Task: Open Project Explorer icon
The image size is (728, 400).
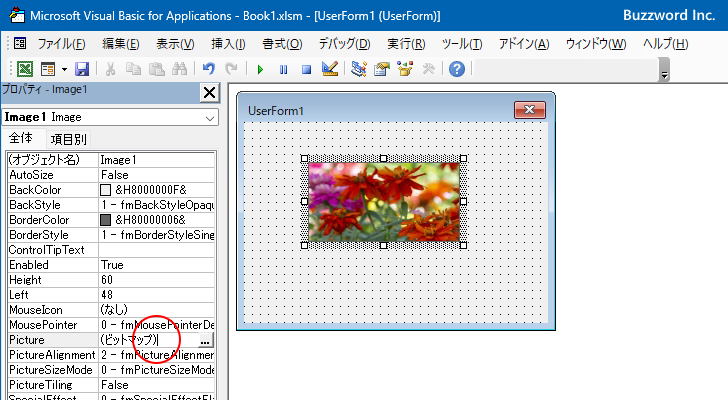Action: [x=358, y=69]
